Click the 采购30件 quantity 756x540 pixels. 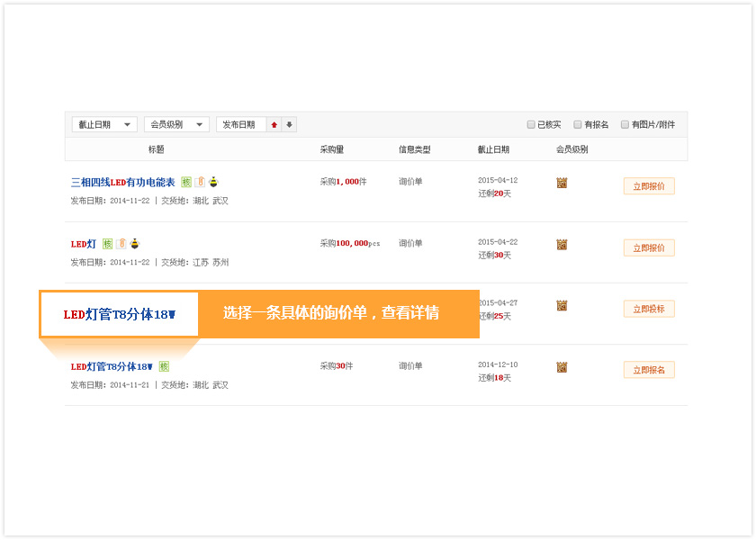(337, 366)
